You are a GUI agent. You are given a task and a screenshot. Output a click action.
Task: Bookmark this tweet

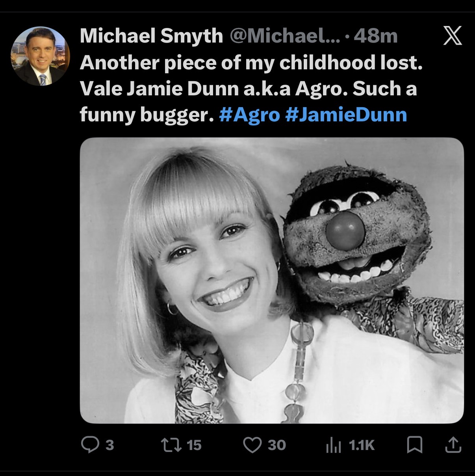tap(415, 445)
